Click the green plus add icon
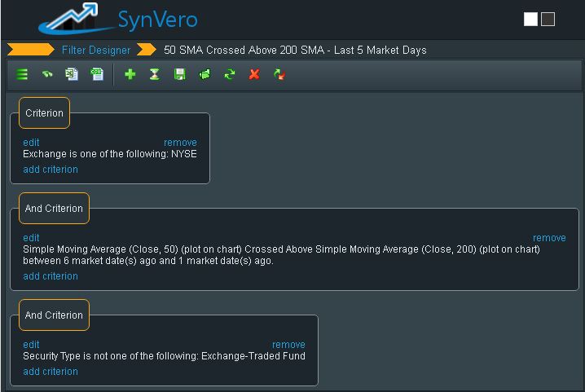Viewport: 585px width, 392px height. click(130, 74)
